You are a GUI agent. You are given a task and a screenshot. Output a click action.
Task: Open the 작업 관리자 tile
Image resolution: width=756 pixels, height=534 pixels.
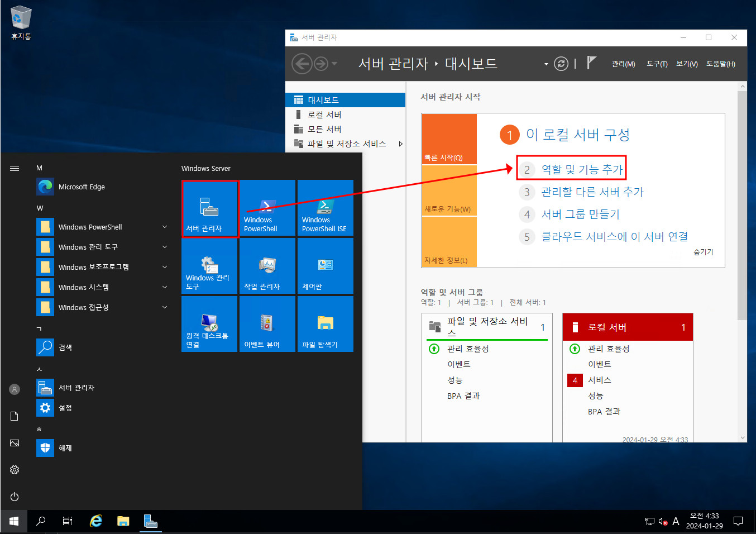point(267,266)
